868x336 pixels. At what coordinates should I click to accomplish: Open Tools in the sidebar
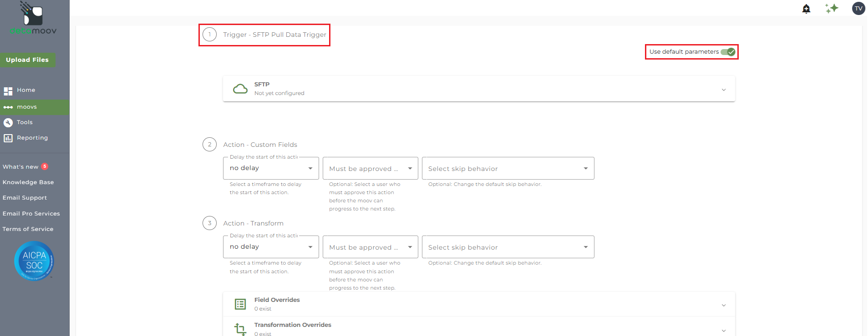click(25, 122)
